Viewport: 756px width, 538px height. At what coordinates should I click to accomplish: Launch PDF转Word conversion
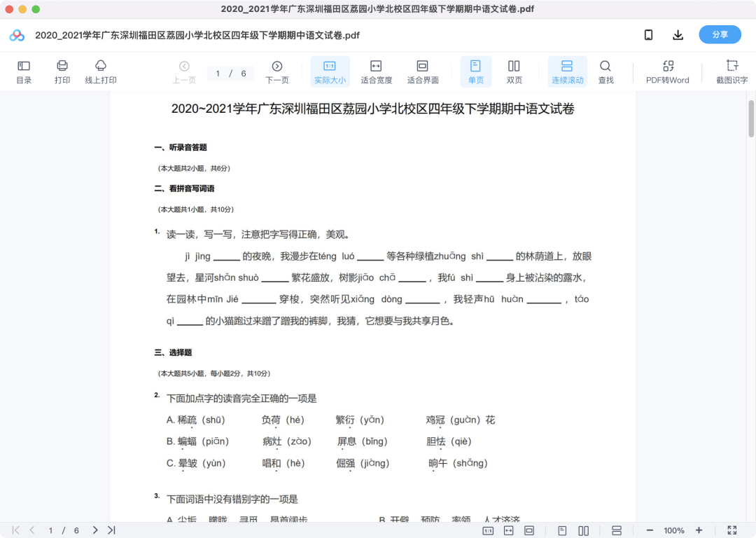[668, 72]
